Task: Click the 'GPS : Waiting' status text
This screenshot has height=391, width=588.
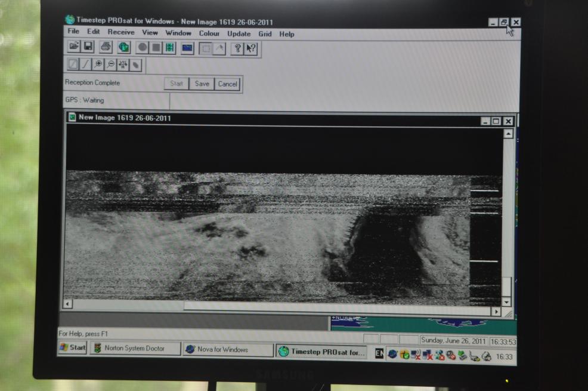Action: 84,100
